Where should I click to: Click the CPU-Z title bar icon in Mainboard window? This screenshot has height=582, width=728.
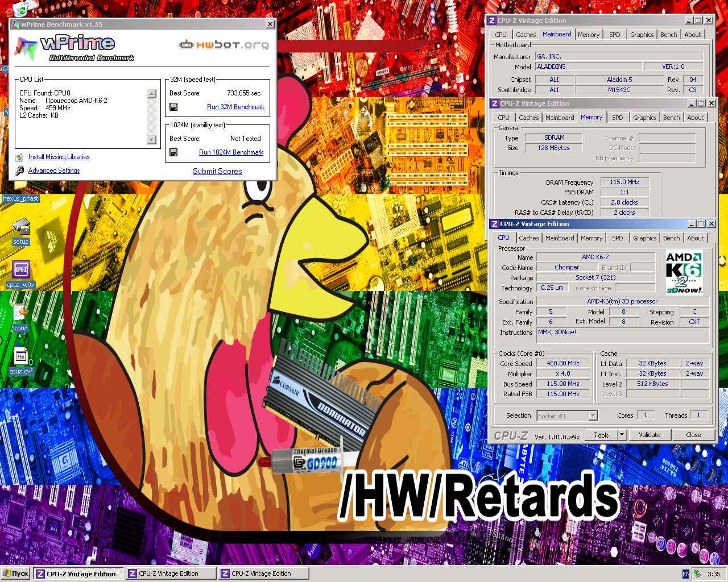click(x=492, y=20)
